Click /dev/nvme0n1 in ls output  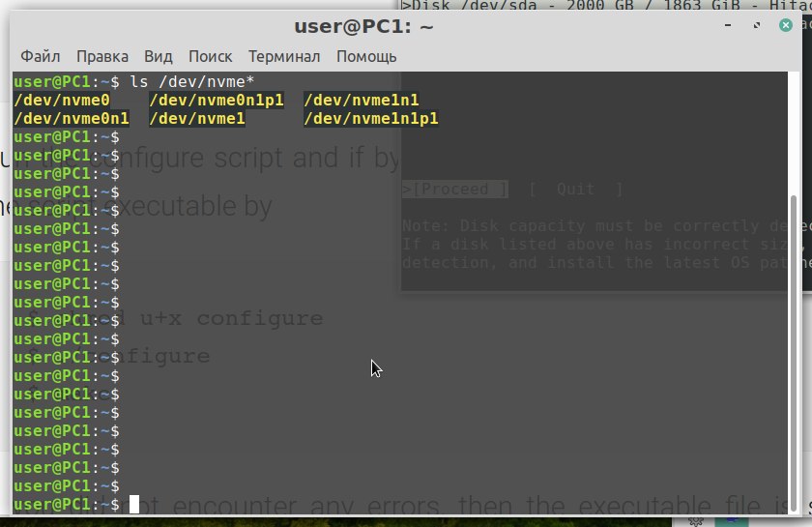(72, 119)
